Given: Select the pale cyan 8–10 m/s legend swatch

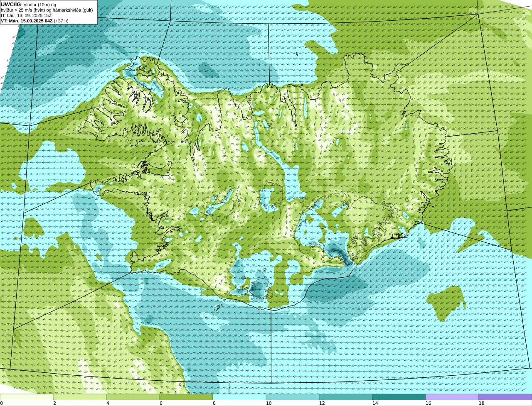Looking at the screenshot, I should [239, 397].
